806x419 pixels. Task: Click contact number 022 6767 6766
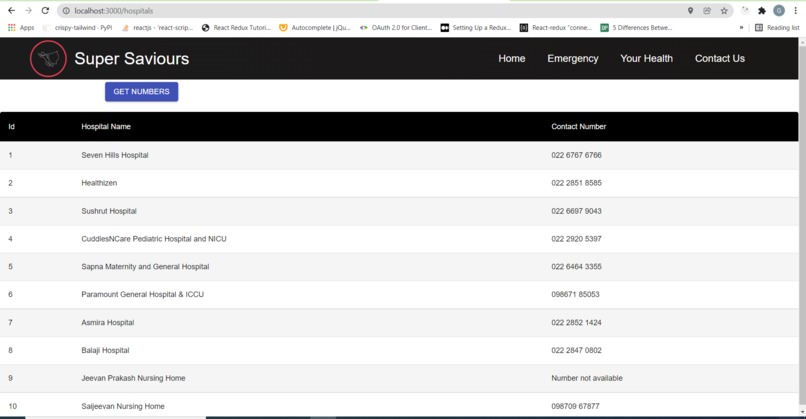click(x=576, y=155)
